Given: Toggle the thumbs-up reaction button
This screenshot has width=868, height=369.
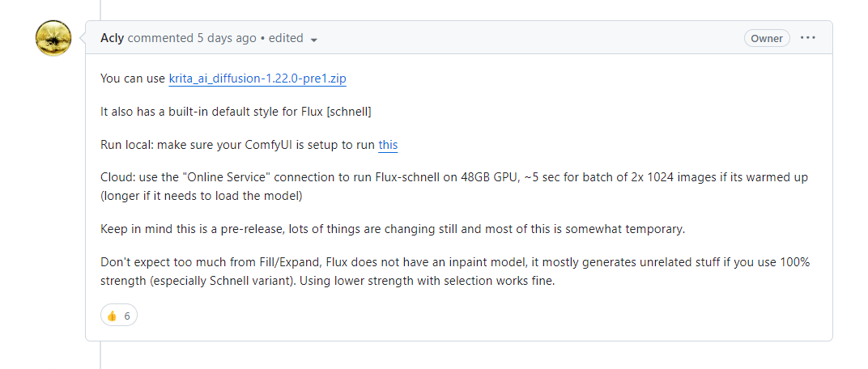Looking at the screenshot, I should click(119, 316).
